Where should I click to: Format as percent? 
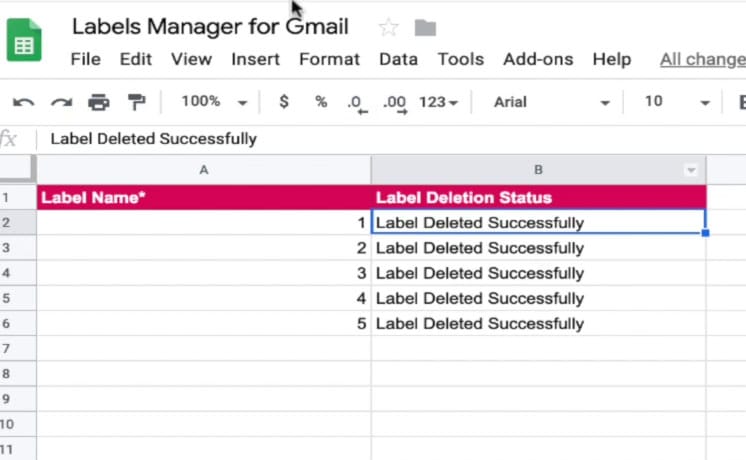coord(321,101)
